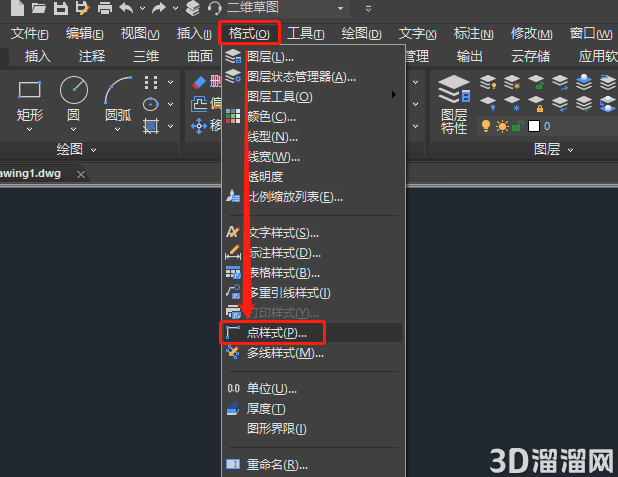Choose 线型(N)... menu entry
The image size is (618, 477).
[x=313, y=136]
